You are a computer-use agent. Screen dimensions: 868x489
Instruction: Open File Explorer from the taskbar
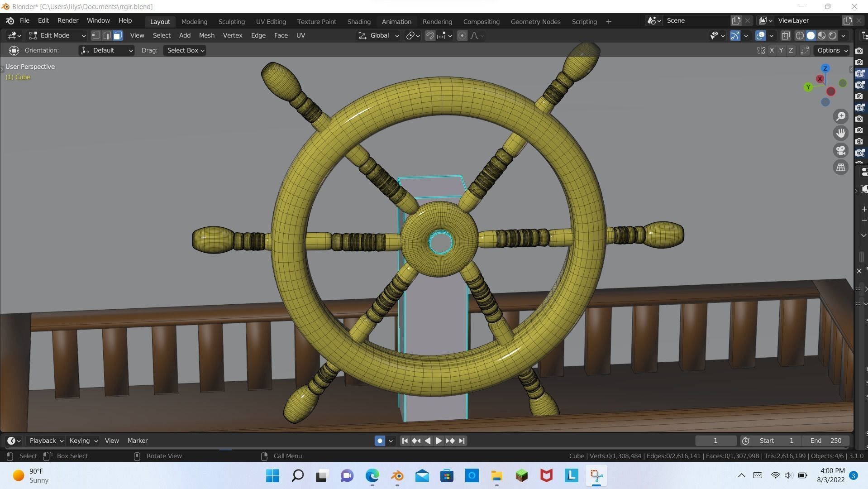coord(496,475)
